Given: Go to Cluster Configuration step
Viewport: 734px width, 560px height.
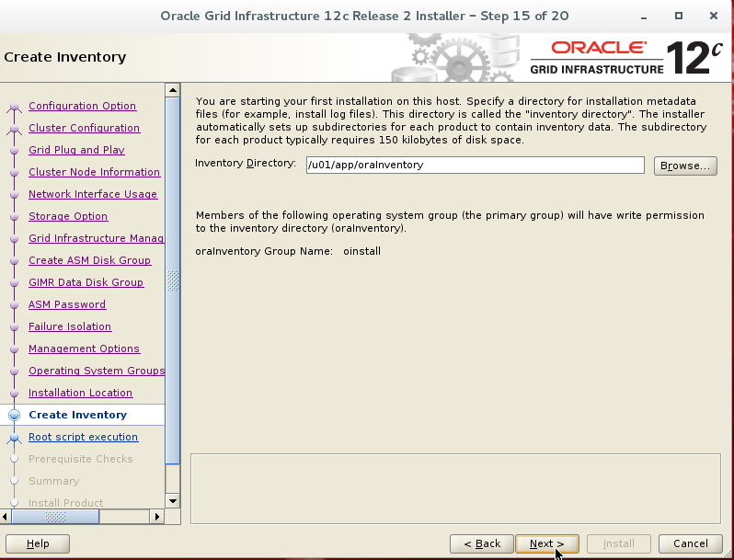Looking at the screenshot, I should click(x=85, y=128).
